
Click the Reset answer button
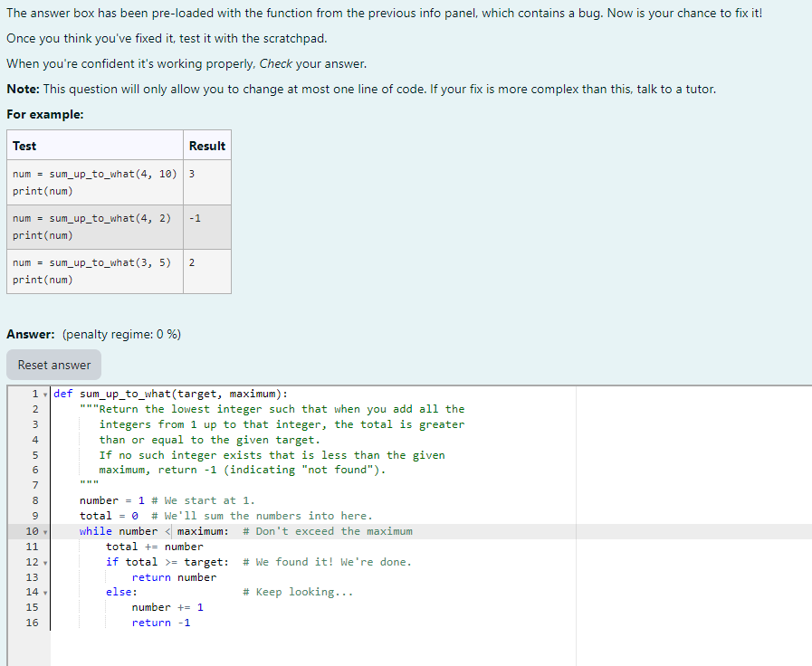[53, 365]
